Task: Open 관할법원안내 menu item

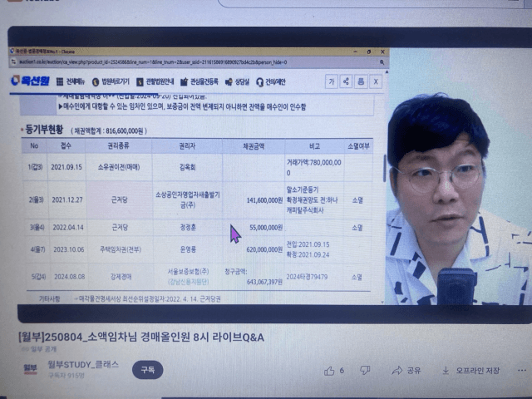Action: pyautogui.click(x=155, y=81)
